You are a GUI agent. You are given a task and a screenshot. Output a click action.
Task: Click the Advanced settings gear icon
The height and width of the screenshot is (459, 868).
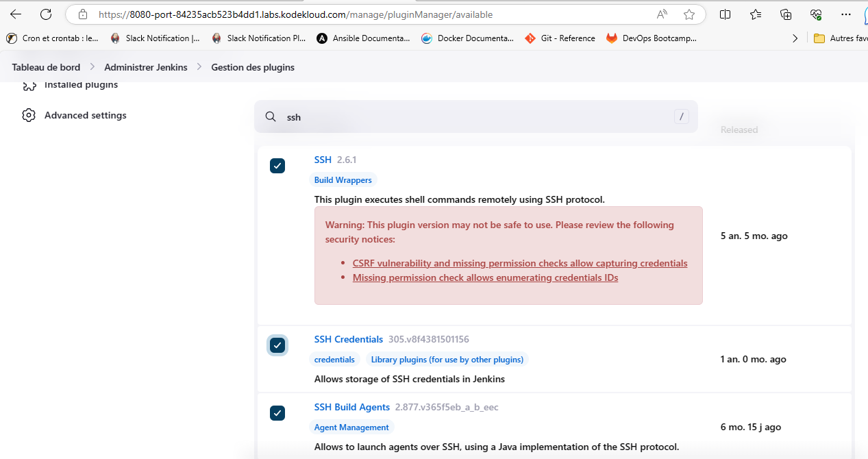(x=29, y=115)
